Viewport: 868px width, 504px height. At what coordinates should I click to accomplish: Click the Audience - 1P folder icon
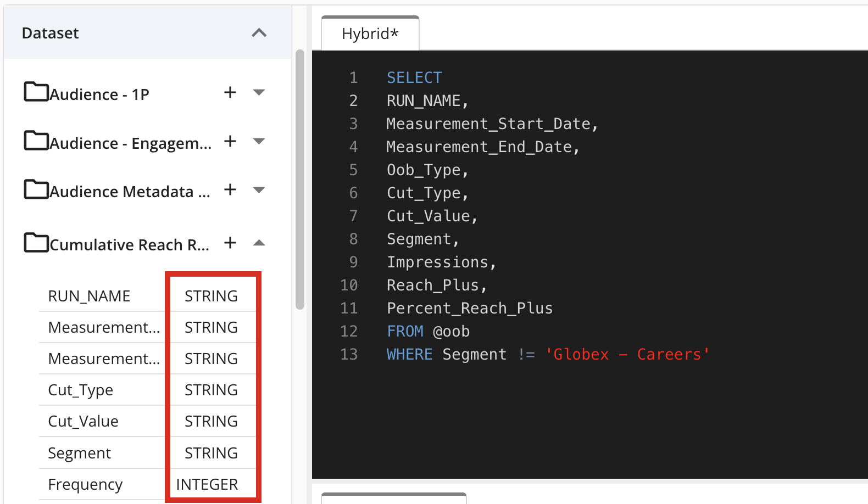[x=36, y=92]
